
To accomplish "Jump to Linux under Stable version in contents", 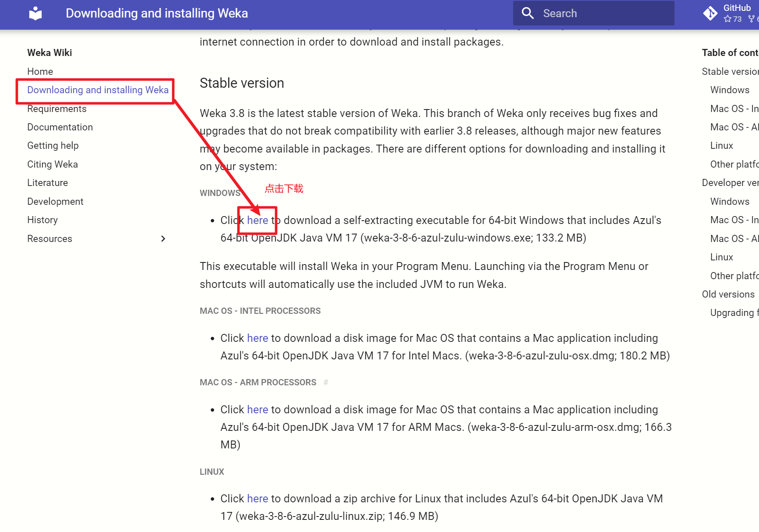I will 721,145.
